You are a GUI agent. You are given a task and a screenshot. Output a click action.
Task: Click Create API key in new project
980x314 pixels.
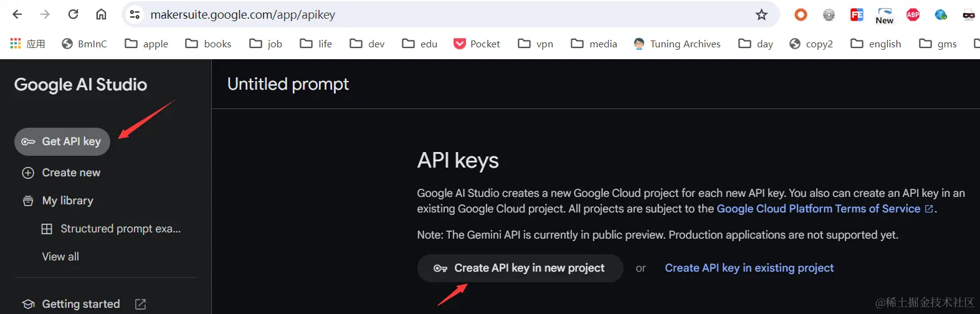(x=520, y=268)
